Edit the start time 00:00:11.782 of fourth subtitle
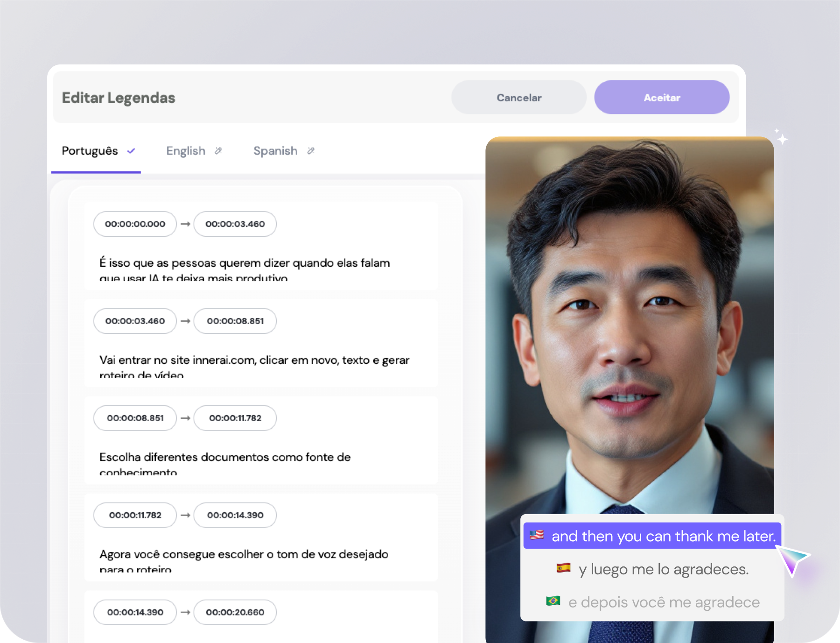 (x=135, y=516)
